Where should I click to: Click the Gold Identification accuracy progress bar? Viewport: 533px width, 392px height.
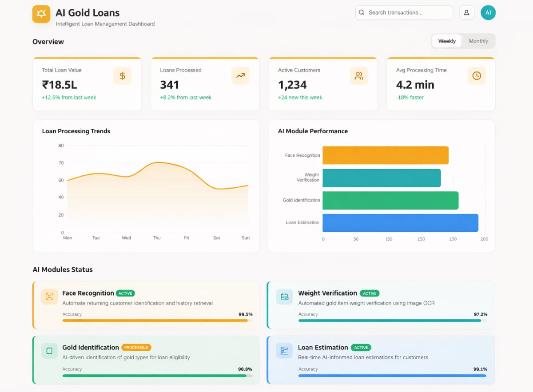coord(158,376)
